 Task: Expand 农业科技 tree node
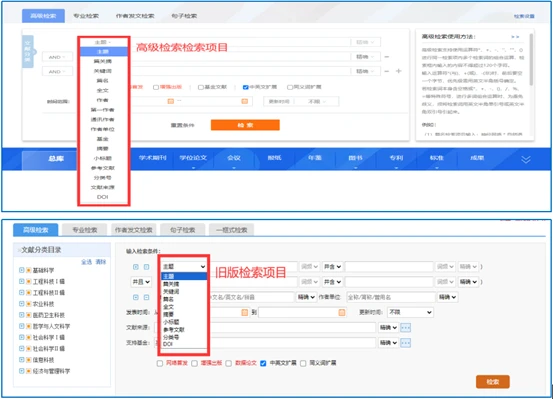[x=22, y=304]
